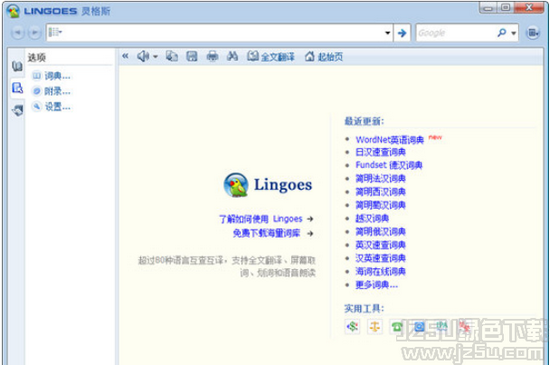Open Fundset 德汉词典 link

[389, 165]
